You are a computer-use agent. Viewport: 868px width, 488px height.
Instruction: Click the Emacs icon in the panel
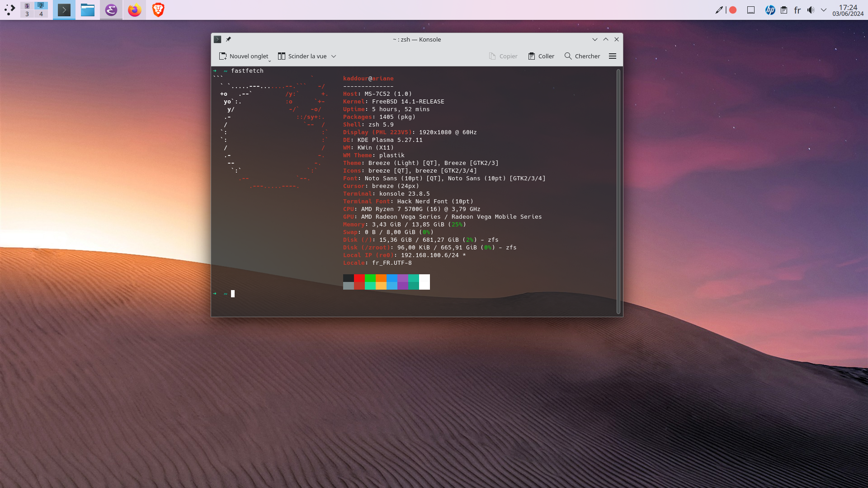111,10
